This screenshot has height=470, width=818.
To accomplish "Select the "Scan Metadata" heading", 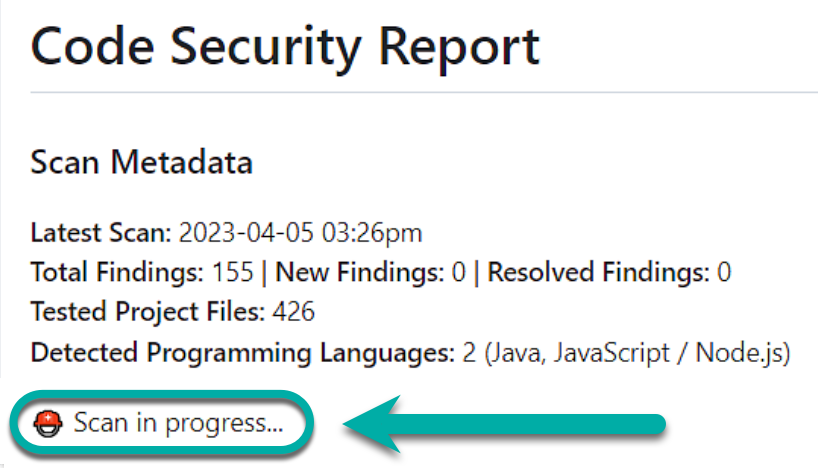I will point(142,161).
